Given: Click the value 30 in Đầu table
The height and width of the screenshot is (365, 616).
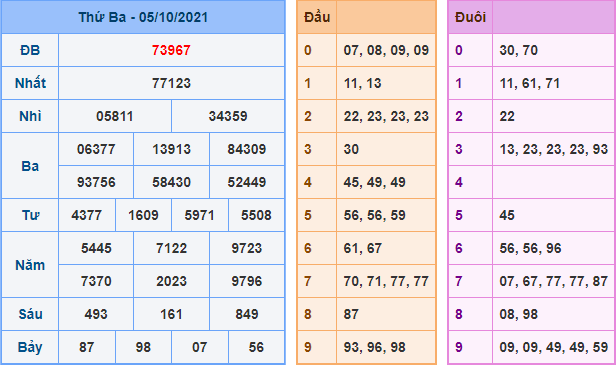Looking at the screenshot, I should click(351, 149).
